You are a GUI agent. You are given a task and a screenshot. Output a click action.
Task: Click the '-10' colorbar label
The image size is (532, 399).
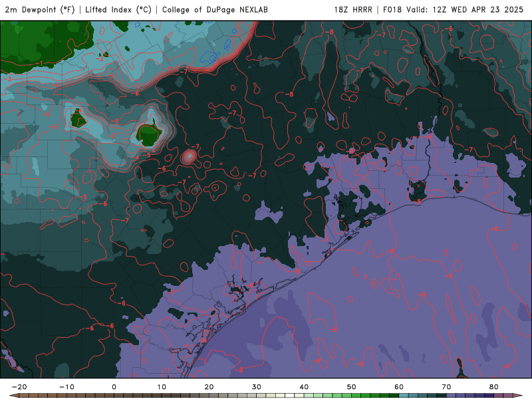point(67,387)
